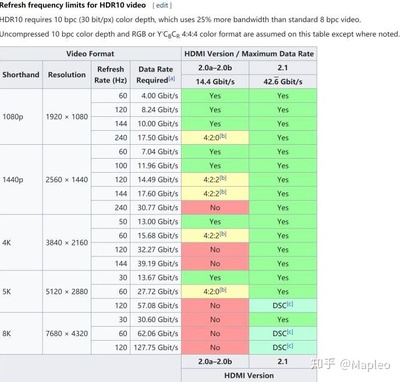Viewport: 400px width, 382px height.
Task: Open footnote [c] in the 8K 60 Hz DSC cell
Action: tap(290, 332)
